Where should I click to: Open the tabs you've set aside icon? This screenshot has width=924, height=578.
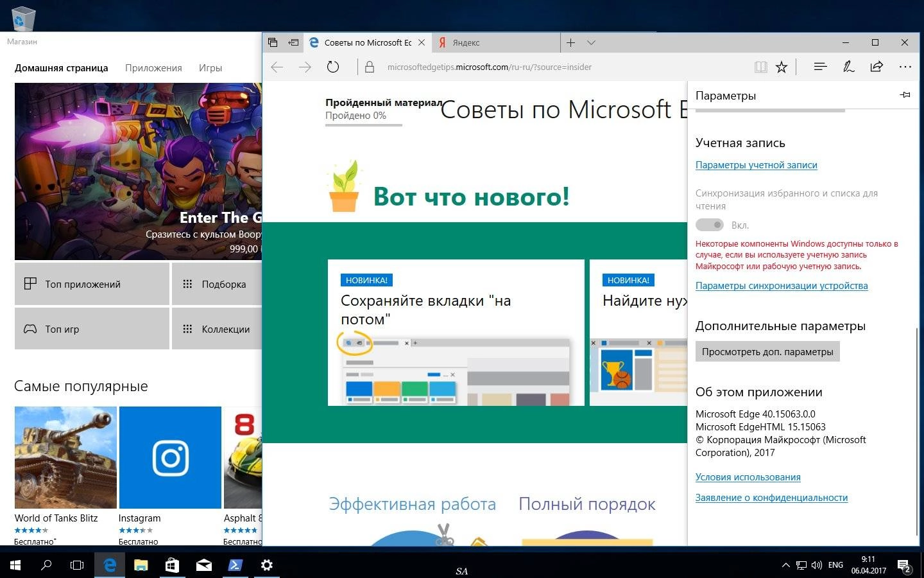click(273, 42)
